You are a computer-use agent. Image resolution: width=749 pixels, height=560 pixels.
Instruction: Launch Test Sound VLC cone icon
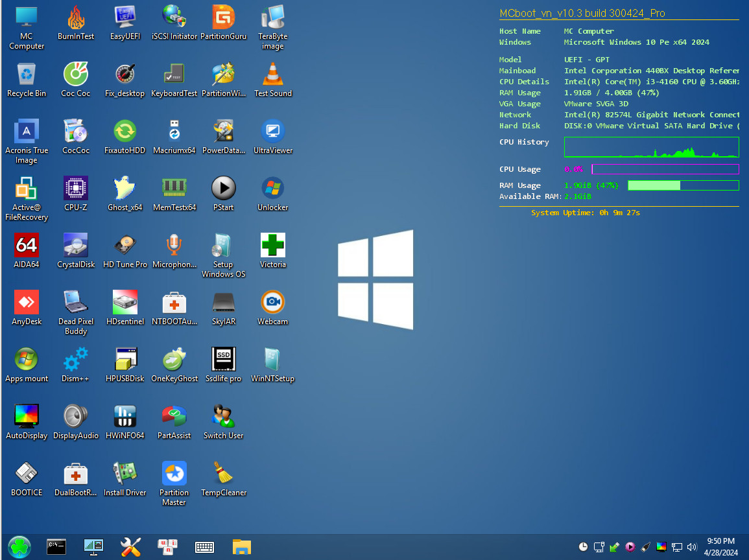[x=273, y=80]
